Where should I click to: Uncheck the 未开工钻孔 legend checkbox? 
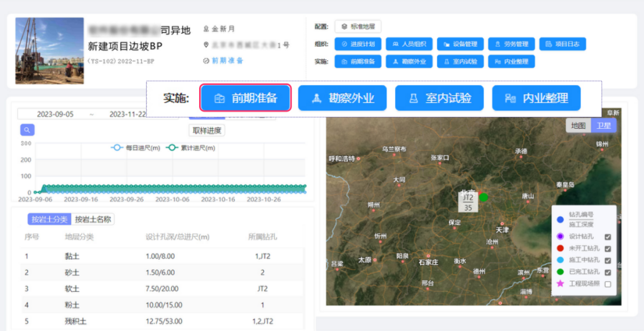tap(607, 249)
